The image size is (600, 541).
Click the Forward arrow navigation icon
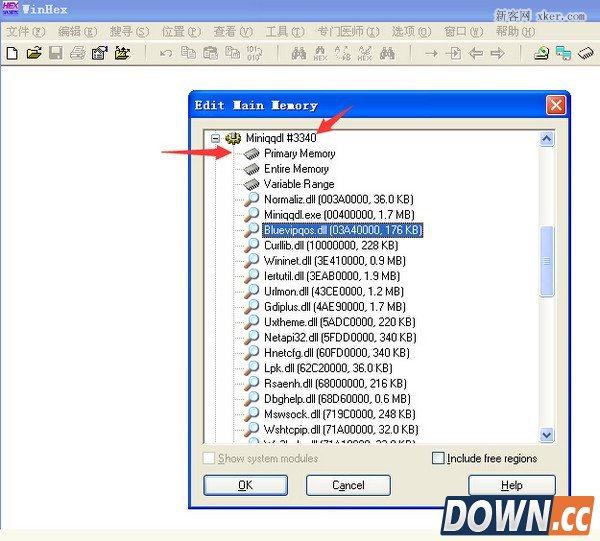point(496,53)
